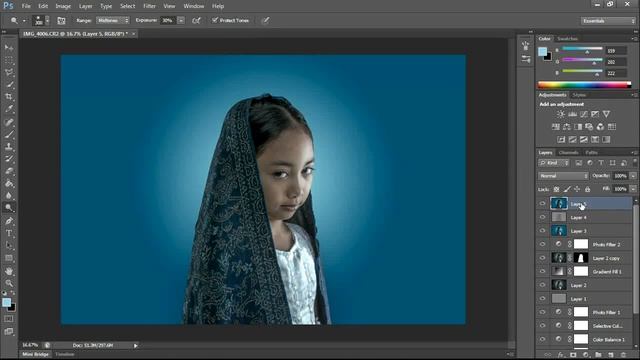
Task: Open the layer Fill dropdown arrow
Action: pyautogui.click(x=633, y=189)
